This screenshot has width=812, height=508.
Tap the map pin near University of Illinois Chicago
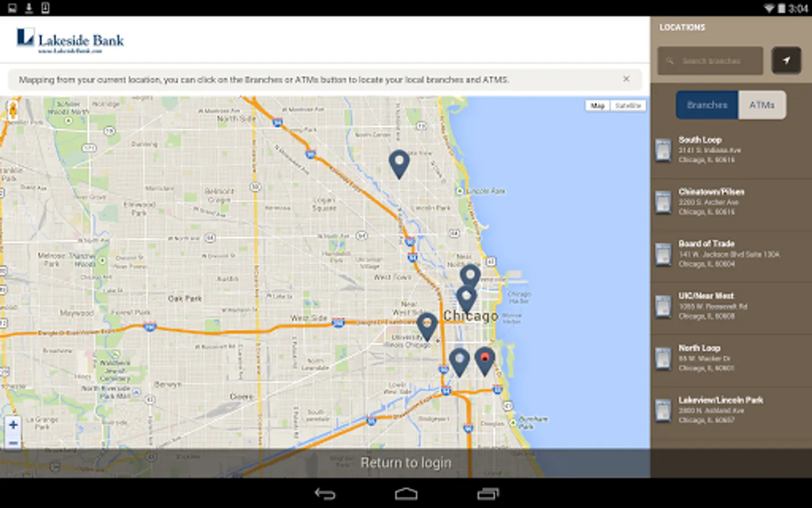pos(427,327)
